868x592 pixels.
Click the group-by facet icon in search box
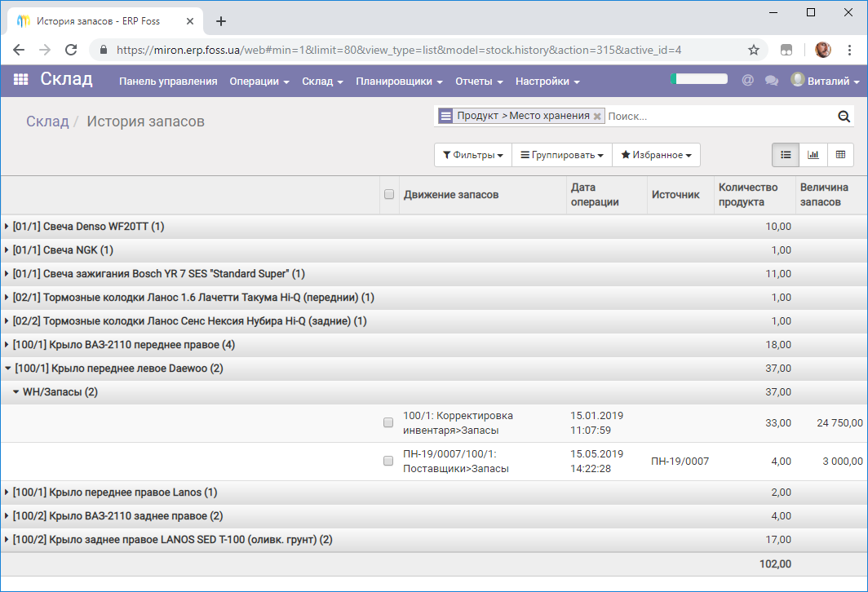pos(445,116)
